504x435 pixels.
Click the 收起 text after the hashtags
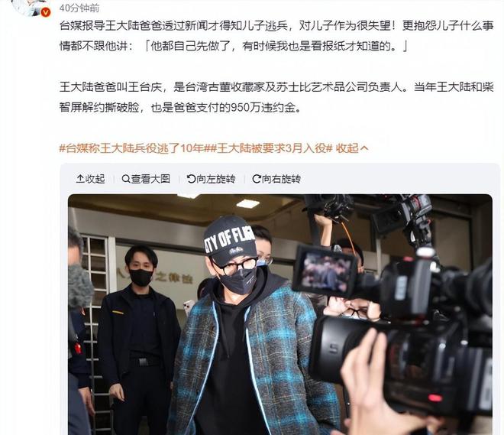pyautogui.click(x=347, y=148)
